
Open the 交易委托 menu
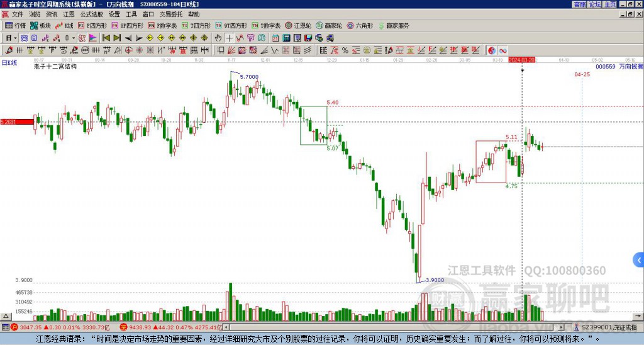[171, 14]
